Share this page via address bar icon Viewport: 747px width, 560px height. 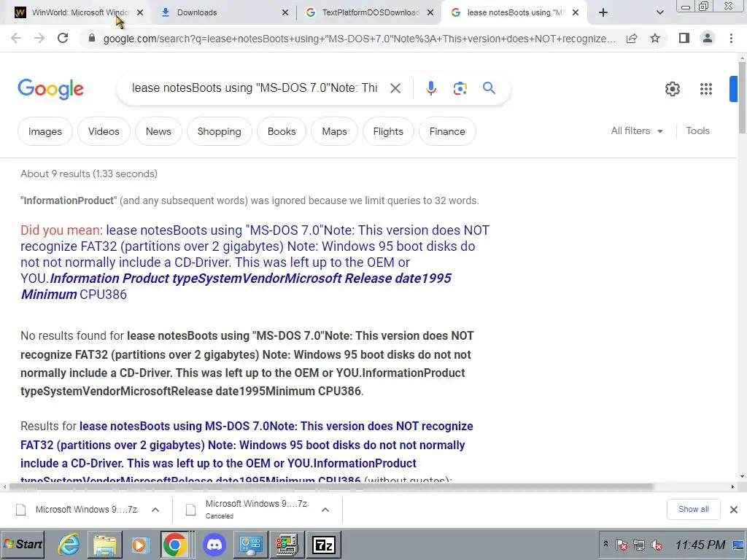point(632,39)
